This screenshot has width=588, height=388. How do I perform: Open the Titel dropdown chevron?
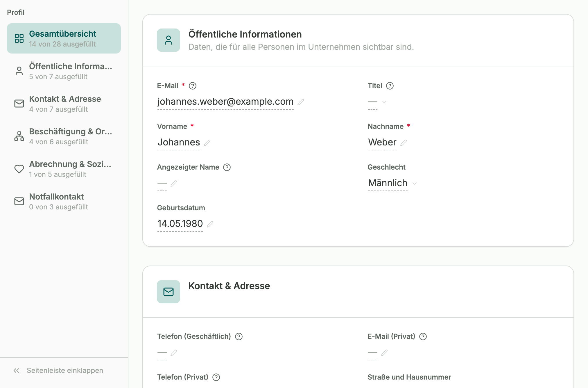[384, 102]
